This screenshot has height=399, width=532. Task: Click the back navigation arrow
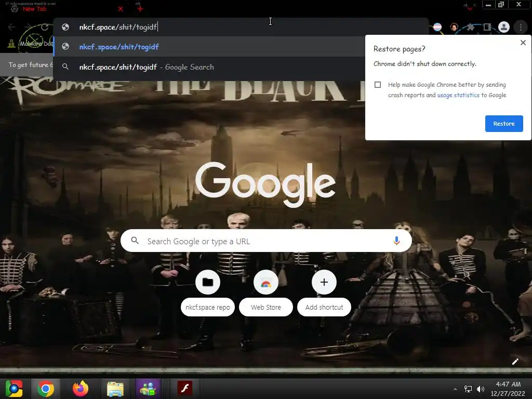tap(11, 27)
